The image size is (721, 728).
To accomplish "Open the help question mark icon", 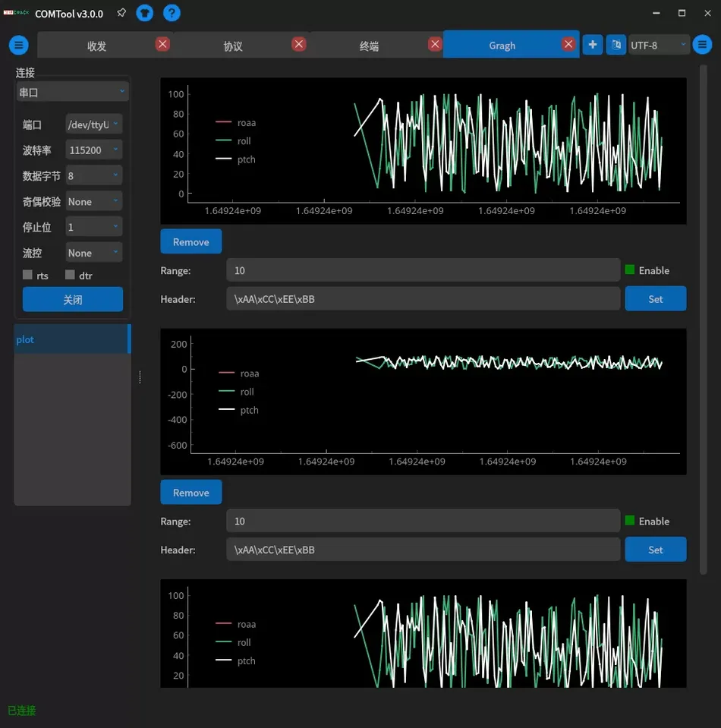I will pyautogui.click(x=172, y=13).
